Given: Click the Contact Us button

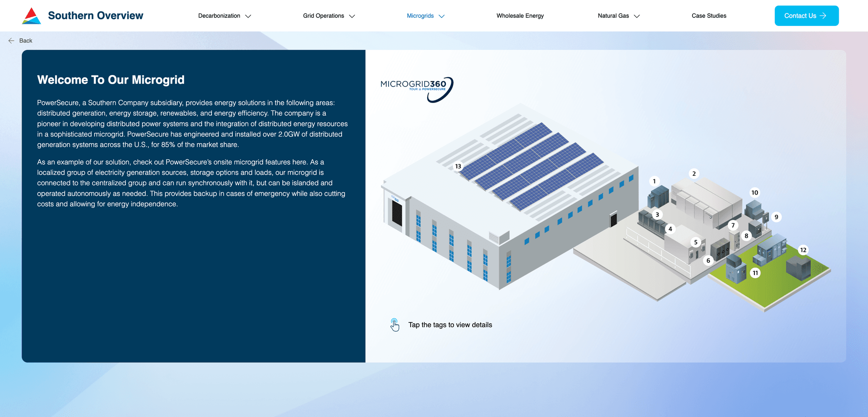Looking at the screenshot, I should [807, 16].
